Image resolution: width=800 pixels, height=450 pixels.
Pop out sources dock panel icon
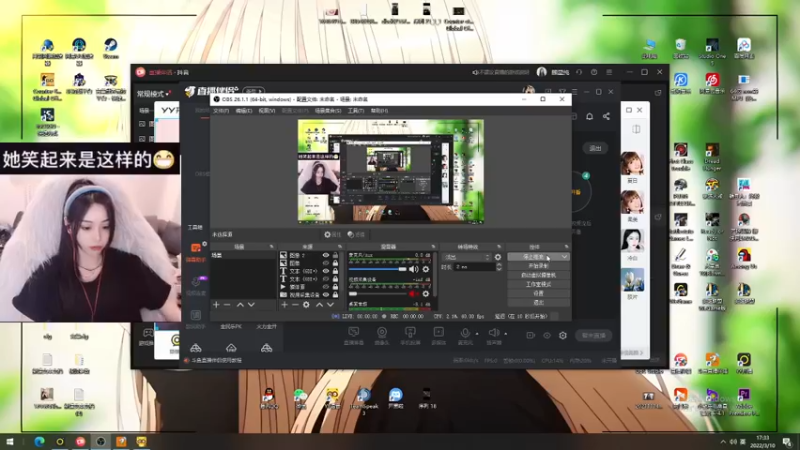340,246
